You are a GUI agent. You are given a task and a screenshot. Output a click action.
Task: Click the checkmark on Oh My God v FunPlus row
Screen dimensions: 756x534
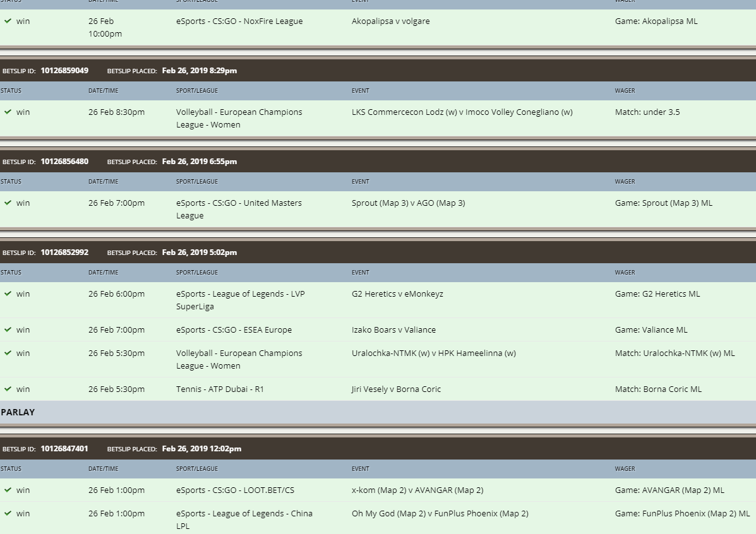(8, 513)
